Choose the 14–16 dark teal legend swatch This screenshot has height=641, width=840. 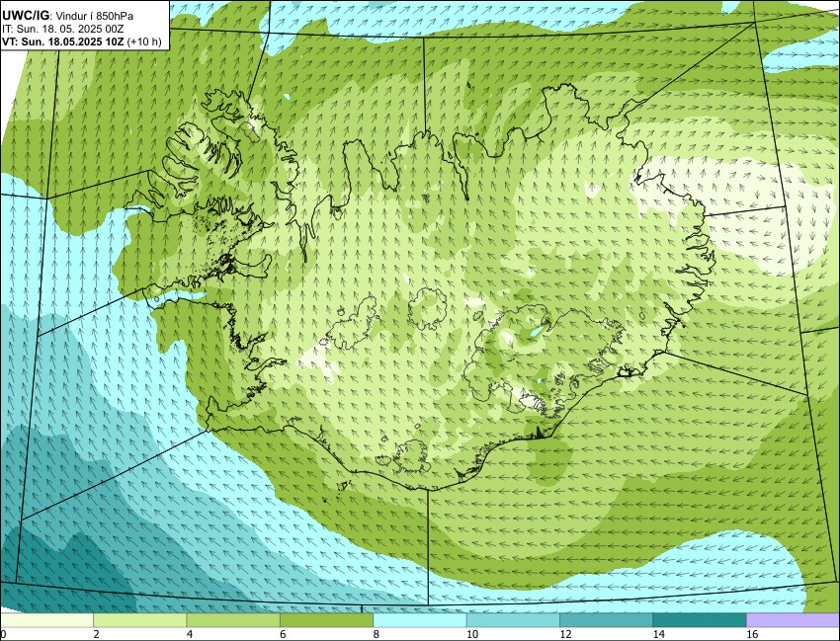[x=699, y=620]
